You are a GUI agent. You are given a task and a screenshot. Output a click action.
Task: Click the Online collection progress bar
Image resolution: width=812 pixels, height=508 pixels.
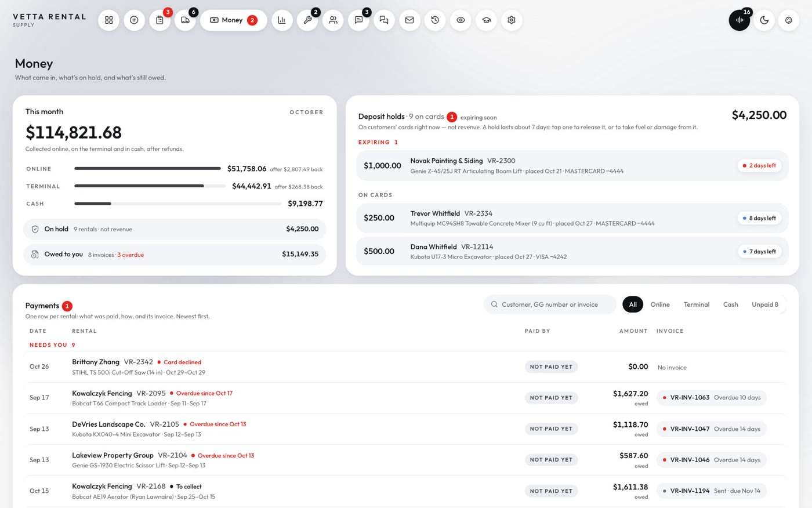point(148,169)
